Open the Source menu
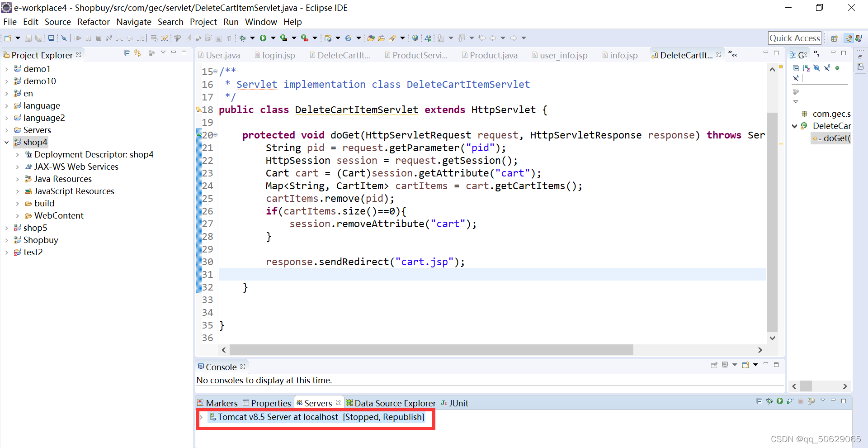The height and width of the screenshot is (448, 868). tap(57, 22)
